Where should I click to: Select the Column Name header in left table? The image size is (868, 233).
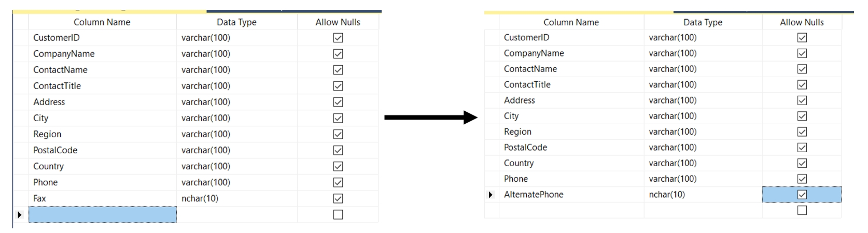102,22
